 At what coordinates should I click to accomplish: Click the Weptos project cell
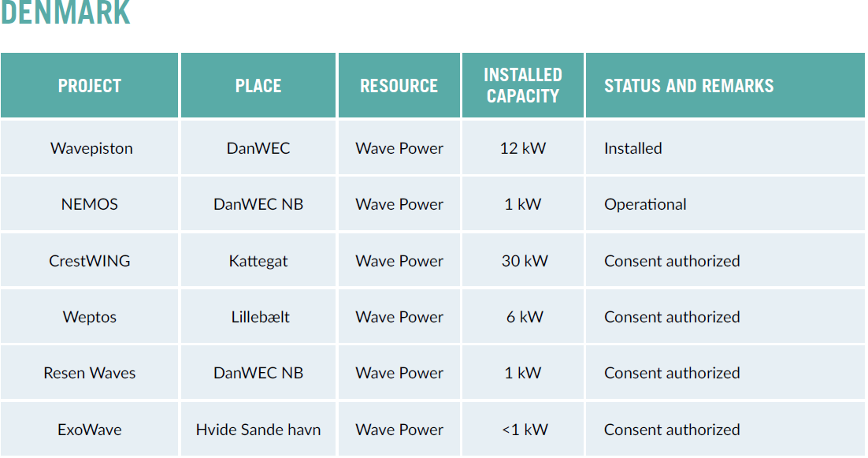(90, 317)
